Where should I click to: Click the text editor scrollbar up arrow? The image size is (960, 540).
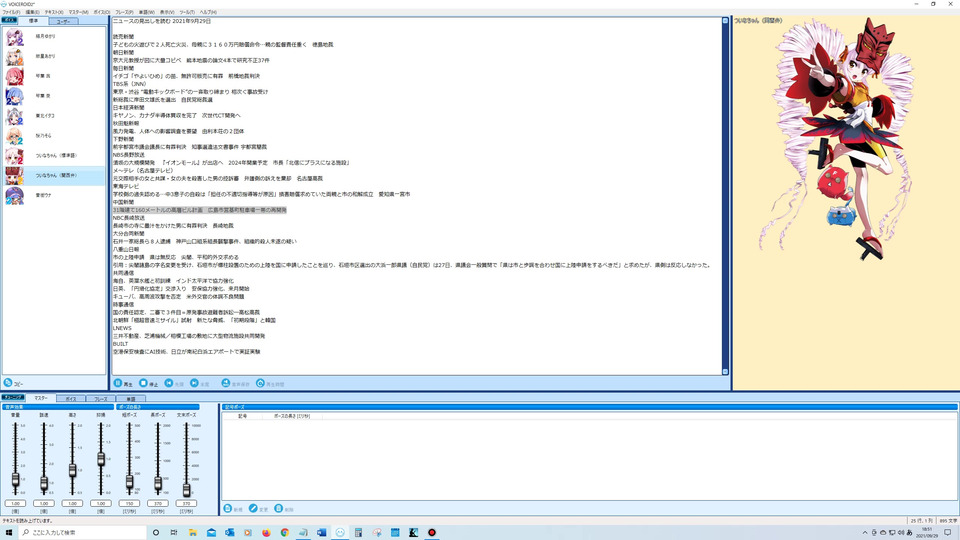[726, 21]
